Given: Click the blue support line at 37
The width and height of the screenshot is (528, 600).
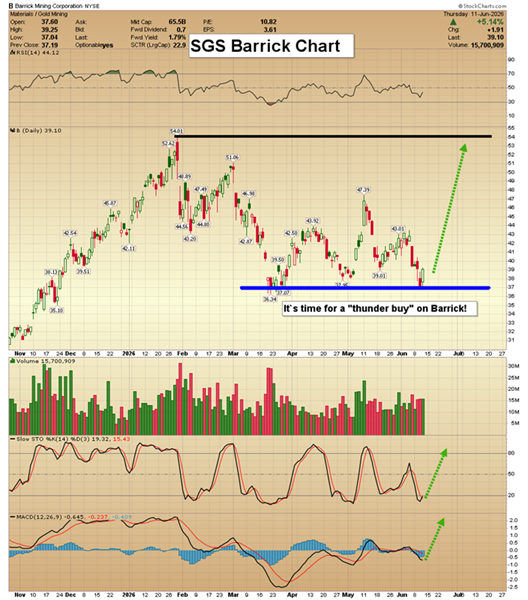Looking at the screenshot, I should pyautogui.click(x=365, y=288).
